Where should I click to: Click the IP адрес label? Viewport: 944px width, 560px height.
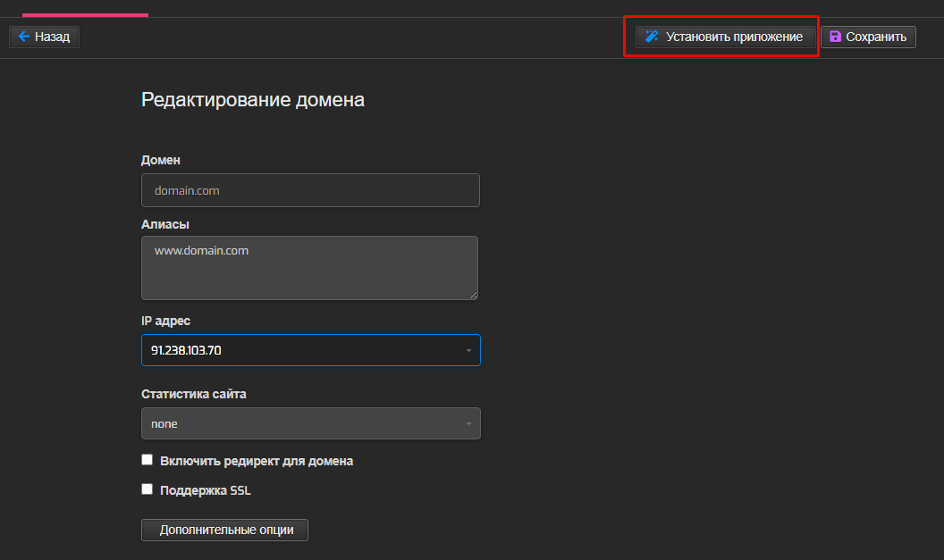tap(165, 322)
